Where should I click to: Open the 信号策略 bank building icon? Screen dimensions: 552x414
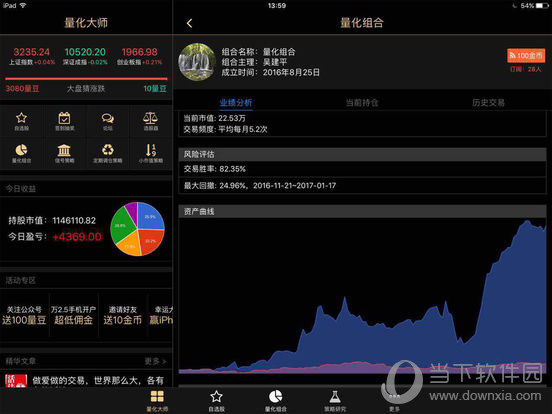pyautogui.click(x=64, y=153)
